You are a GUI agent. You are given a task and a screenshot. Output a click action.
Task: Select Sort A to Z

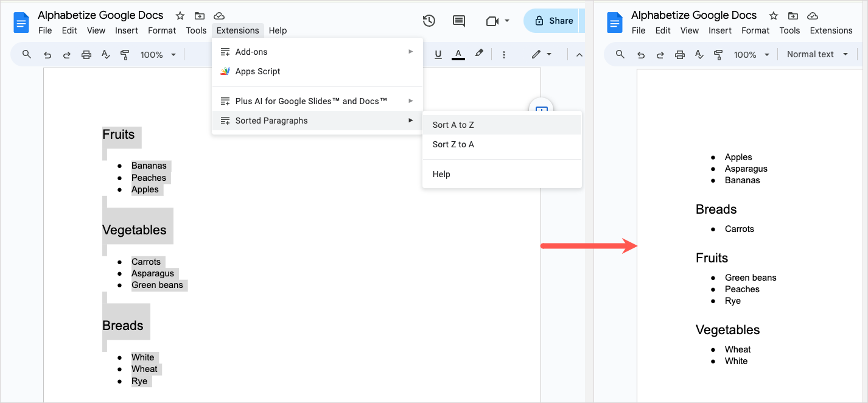pos(502,125)
